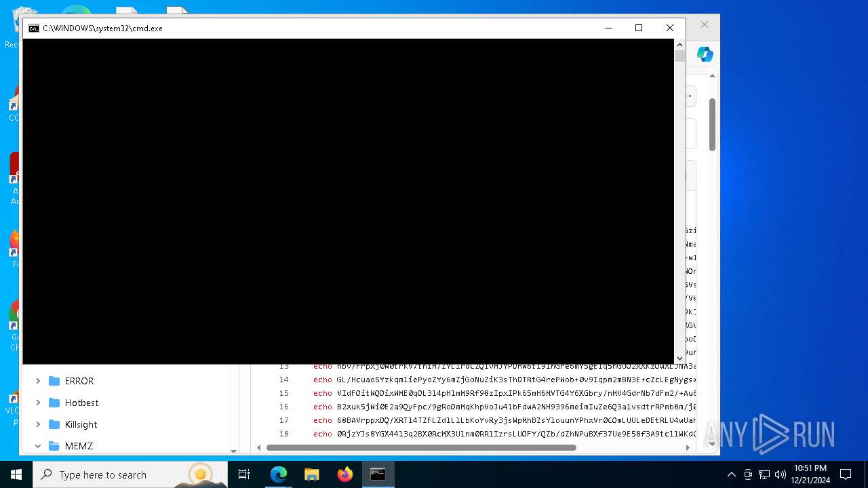Open File Explorer from the taskbar
The image size is (868, 488).
312,474
